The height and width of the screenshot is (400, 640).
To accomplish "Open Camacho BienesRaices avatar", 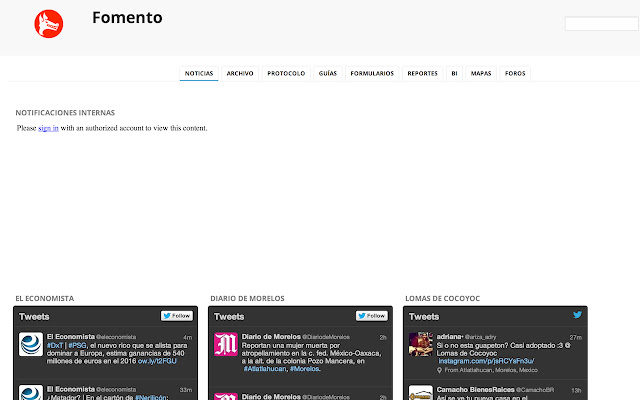I will click(421, 392).
